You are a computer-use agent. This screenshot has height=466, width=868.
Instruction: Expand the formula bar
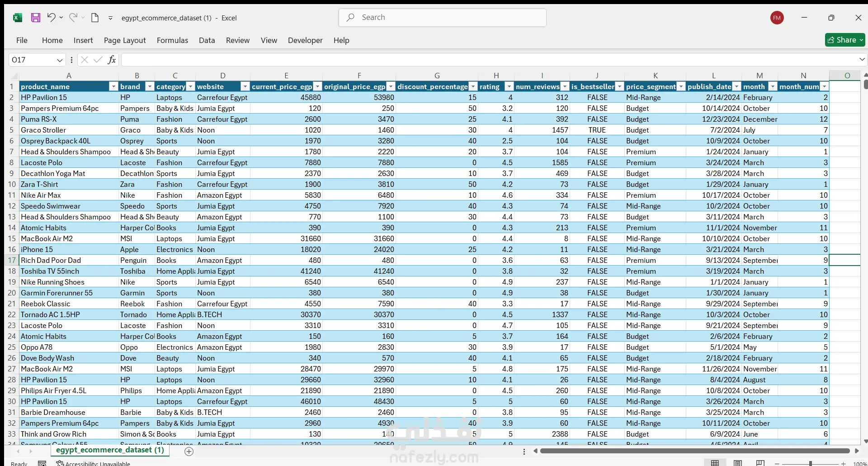pos(862,59)
